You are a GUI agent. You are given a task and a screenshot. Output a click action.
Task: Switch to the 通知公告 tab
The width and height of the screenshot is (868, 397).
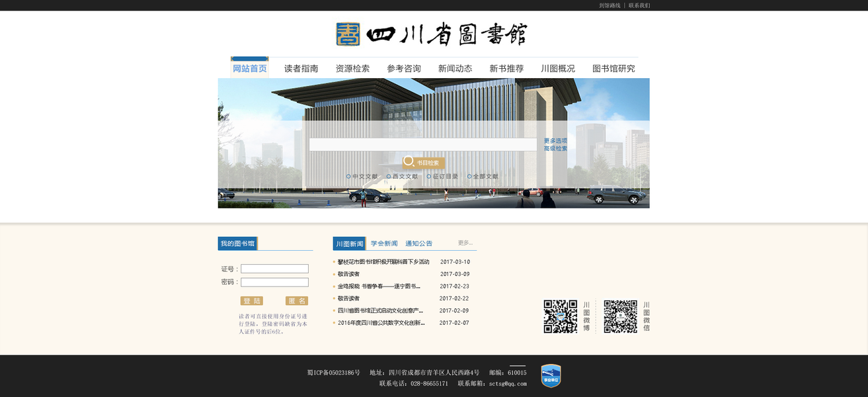pos(419,243)
